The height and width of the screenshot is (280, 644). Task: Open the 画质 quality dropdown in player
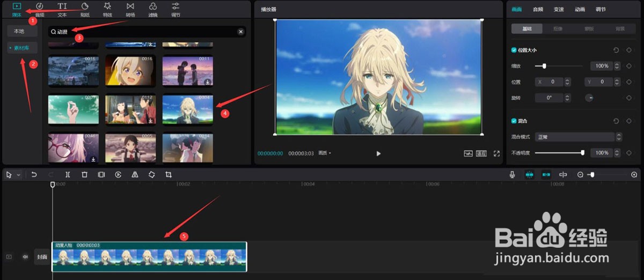(x=325, y=153)
